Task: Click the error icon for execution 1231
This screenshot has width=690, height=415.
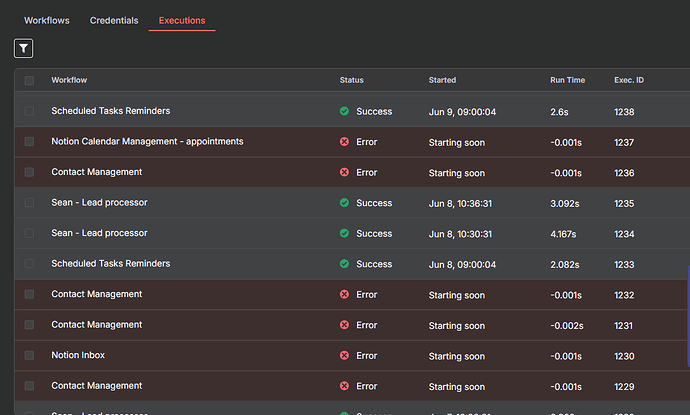Action: coord(345,324)
